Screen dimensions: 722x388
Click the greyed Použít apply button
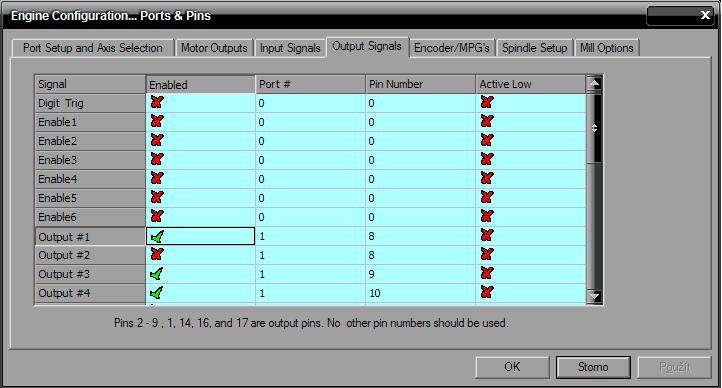pyautogui.click(x=675, y=367)
